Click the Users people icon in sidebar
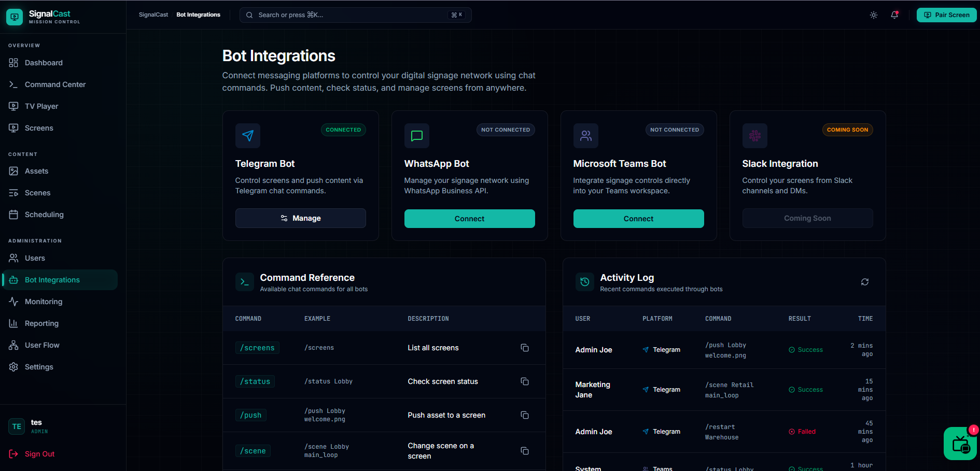Screen dimensions: 980x471 (x=13, y=258)
